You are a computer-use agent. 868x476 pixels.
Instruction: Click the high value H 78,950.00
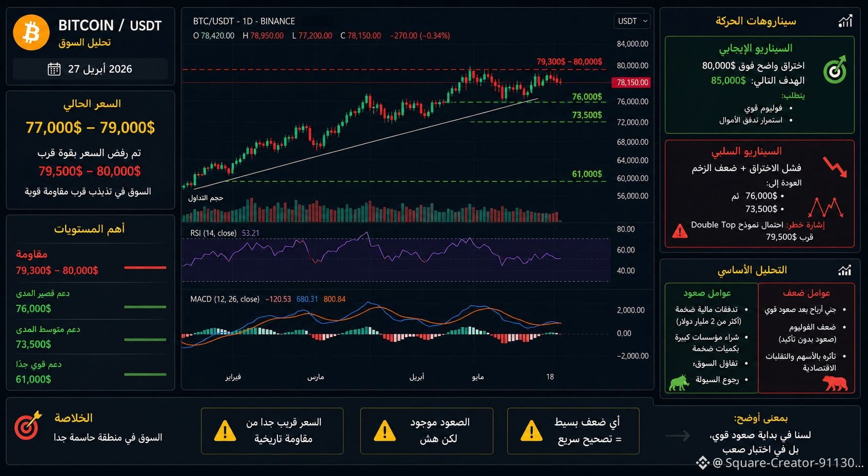click(263, 36)
